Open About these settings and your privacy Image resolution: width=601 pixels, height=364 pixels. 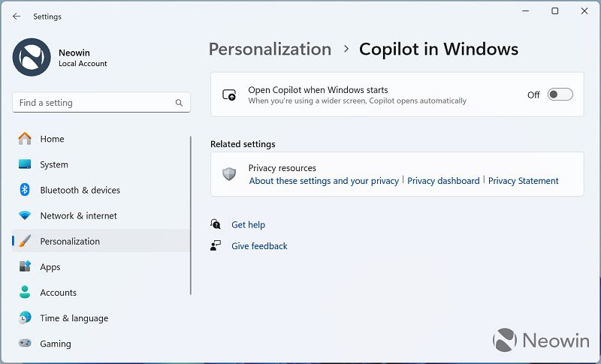coord(324,181)
